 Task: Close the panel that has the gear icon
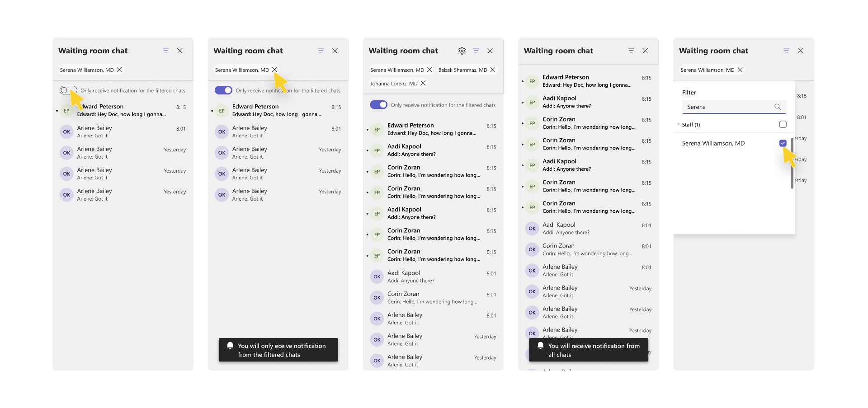click(x=490, y=51)
